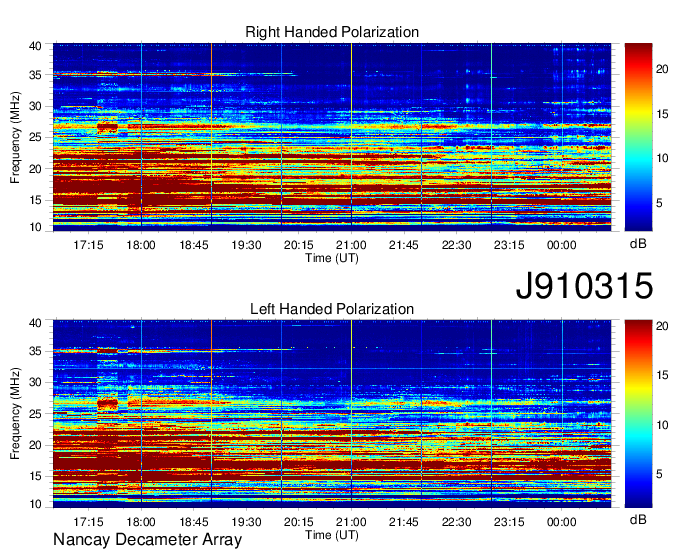Click 18:45 tick label under Left Handed panel
The height and width of the screenshot is (552, 680).
pos(194,522)
